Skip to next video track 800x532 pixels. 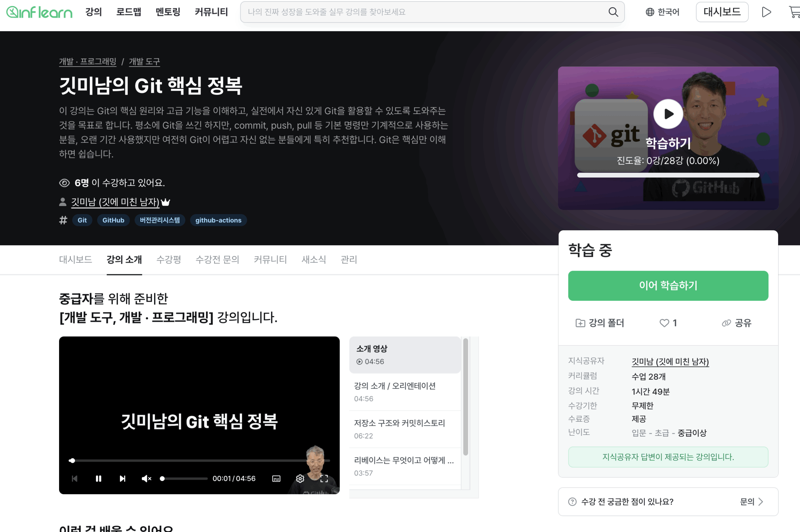pyautogui.click(x=122, y=478)
